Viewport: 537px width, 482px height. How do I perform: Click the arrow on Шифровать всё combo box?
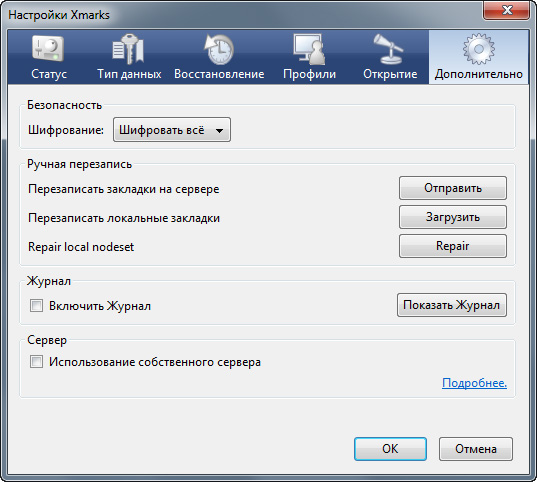[x=220, y=131]
